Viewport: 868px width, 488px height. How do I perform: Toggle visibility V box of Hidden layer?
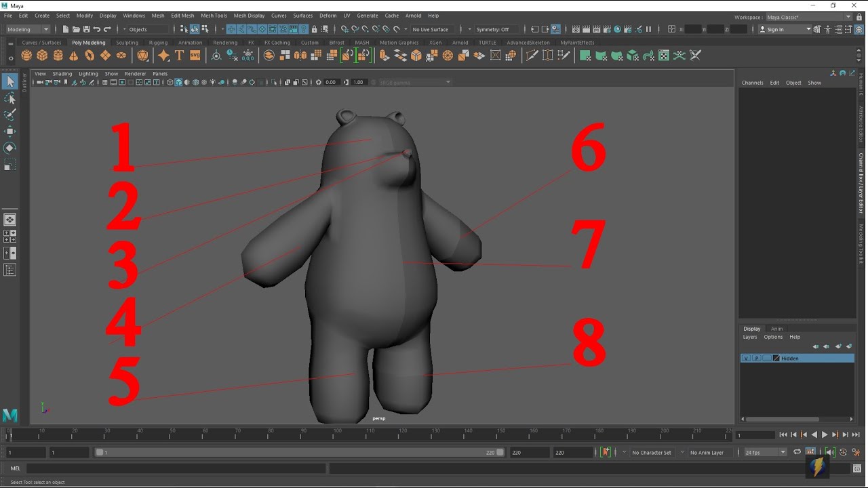point(746,358)
